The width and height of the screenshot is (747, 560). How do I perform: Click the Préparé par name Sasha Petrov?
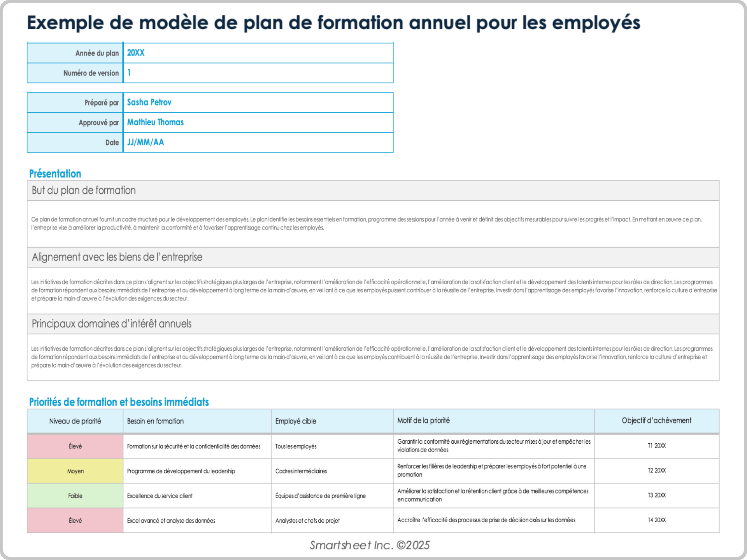[149, 102]
